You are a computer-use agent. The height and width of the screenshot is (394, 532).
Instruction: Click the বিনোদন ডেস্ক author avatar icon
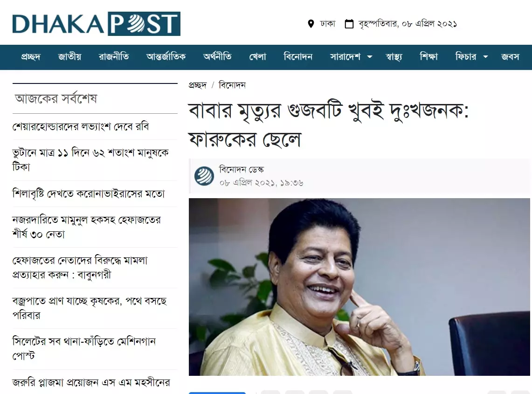coord(204,176)
